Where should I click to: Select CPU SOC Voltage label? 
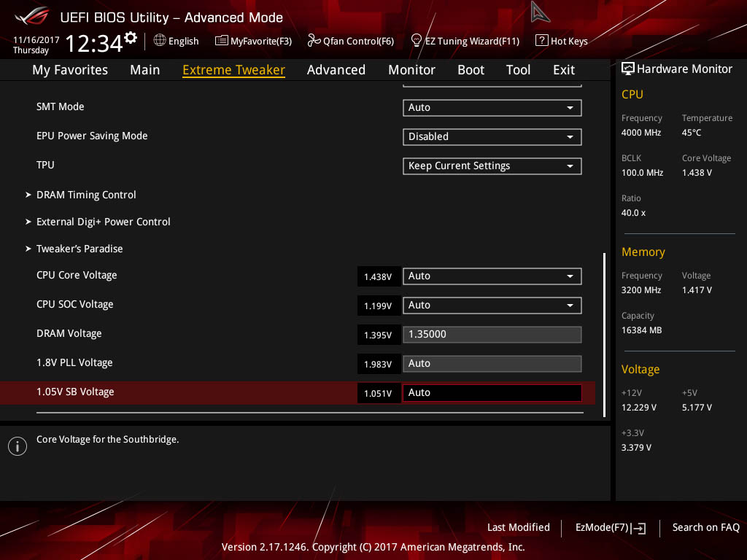click(75, 304)
